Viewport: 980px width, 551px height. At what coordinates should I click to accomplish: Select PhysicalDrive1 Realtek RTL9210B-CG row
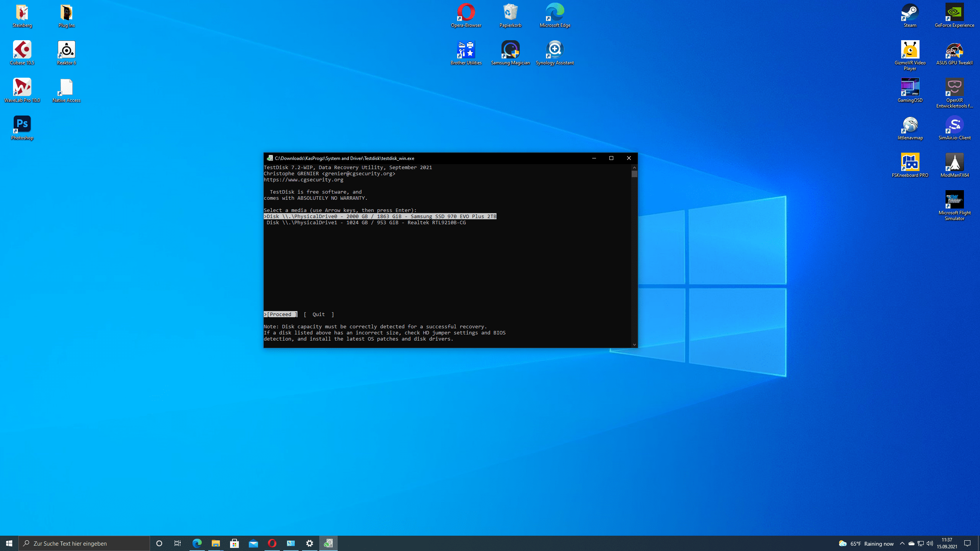click(366, 222)
